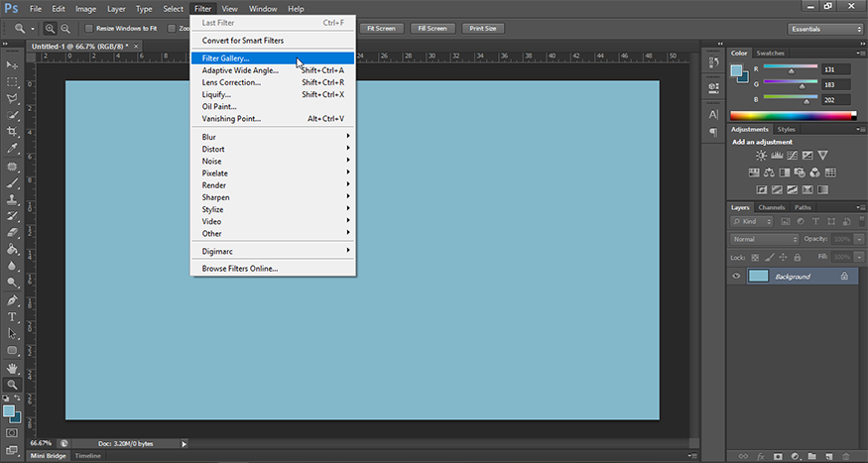This screenshot has width=868, height=463.
Task: Click the Fit Screen button
Action: 381,28
